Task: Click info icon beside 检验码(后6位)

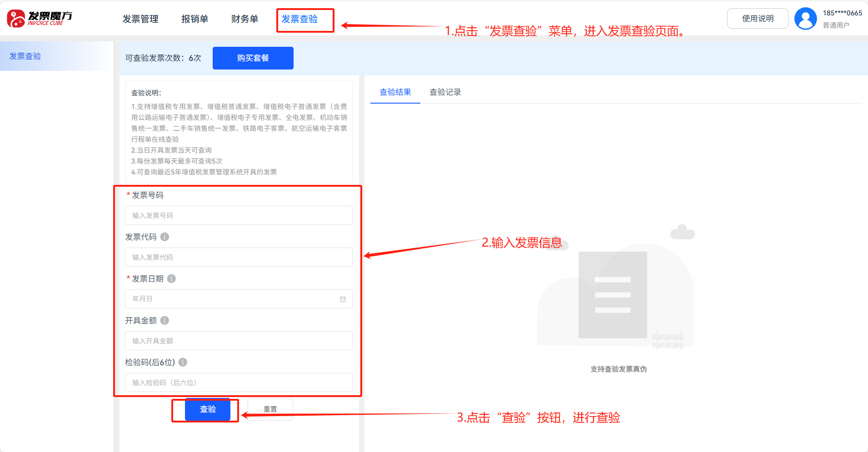Action: 183,362
